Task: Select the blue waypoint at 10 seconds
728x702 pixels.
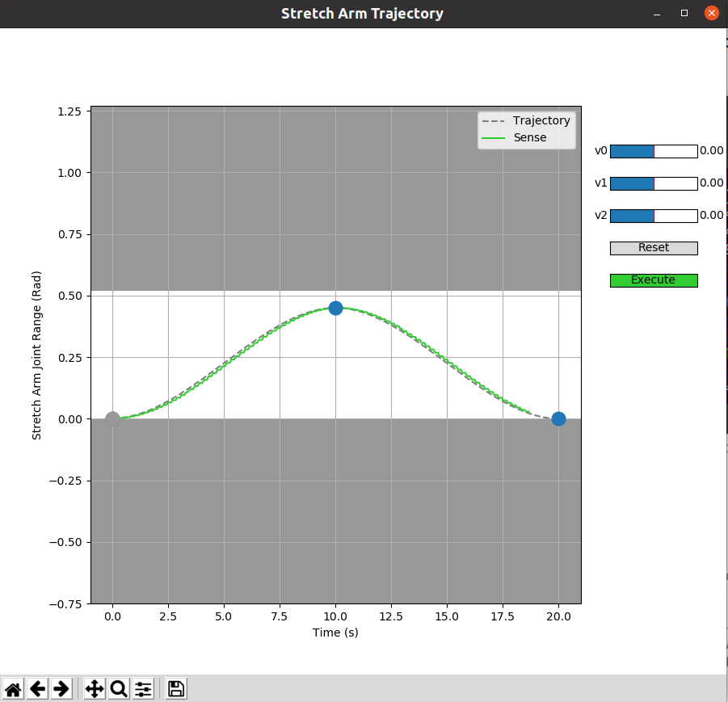Action: point(335,308)
